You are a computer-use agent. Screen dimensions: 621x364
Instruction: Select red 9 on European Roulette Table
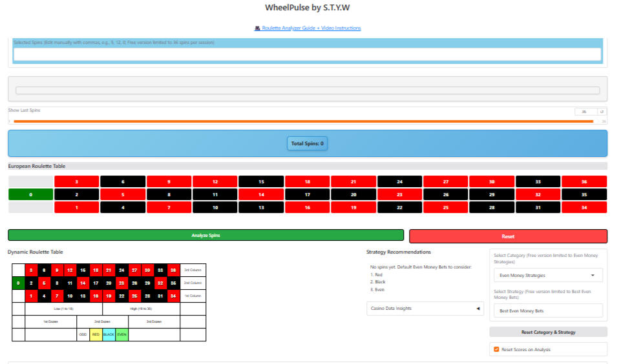point(169,181)
